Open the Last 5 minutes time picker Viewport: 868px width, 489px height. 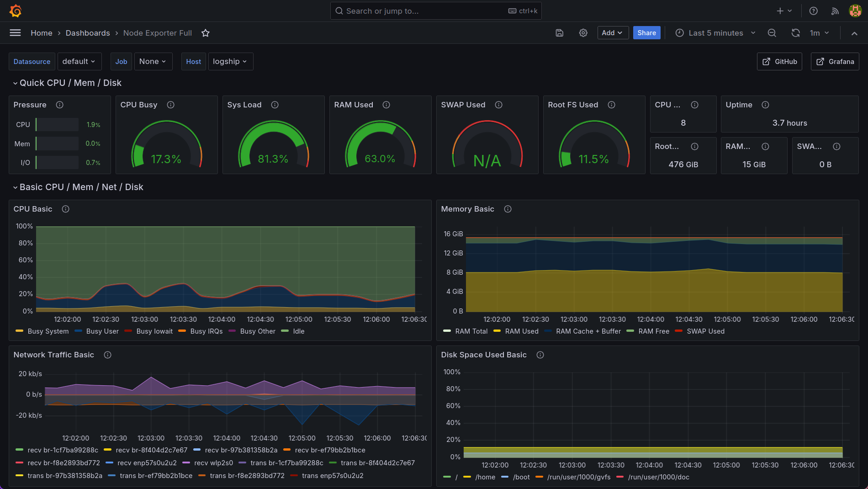click(715, 33)
